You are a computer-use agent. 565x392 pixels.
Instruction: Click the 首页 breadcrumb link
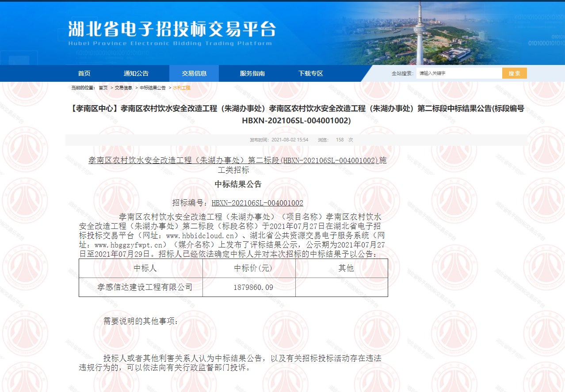click(103, 88)
